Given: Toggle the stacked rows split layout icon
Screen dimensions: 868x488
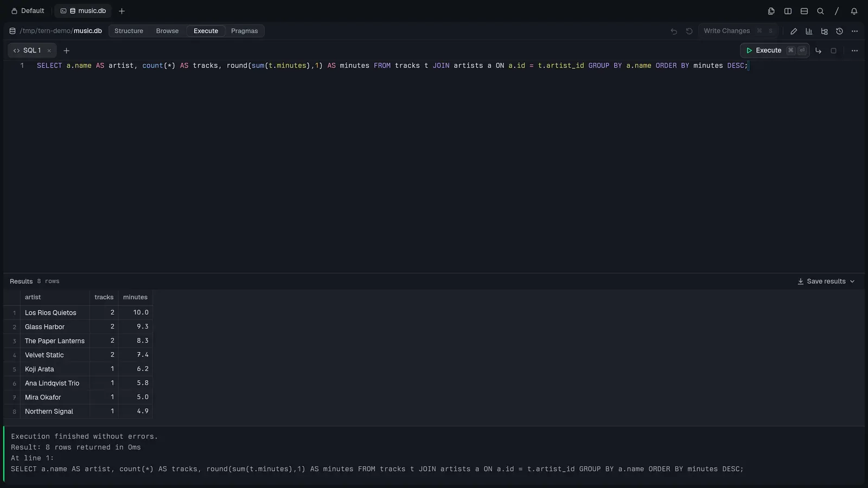Looking at the screenshot, I should click(804, 11).
